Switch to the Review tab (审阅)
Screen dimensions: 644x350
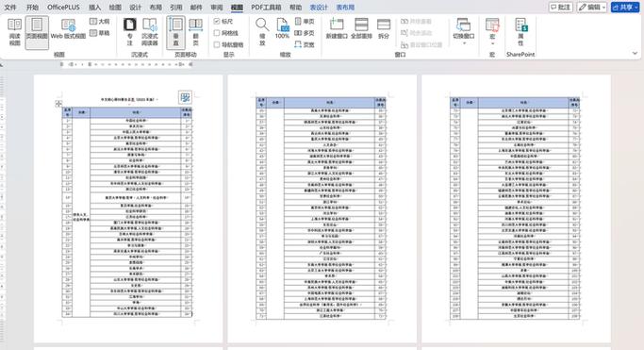(x=217, y=8)
